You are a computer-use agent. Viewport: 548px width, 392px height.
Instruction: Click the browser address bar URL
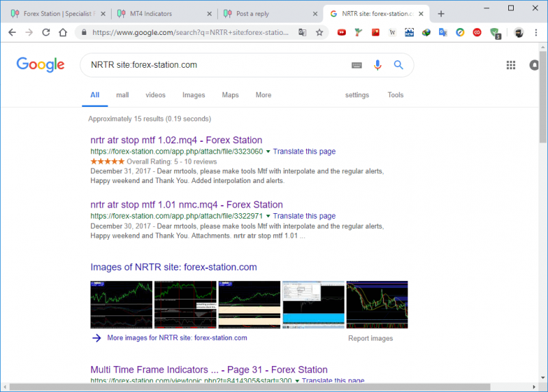pos(190,32)
